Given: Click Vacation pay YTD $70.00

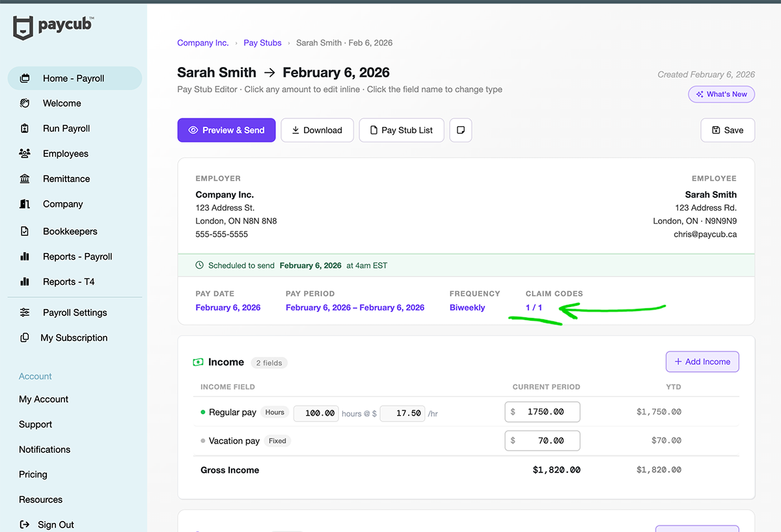Looking at the screenshot, I should (x=666, y=440).
